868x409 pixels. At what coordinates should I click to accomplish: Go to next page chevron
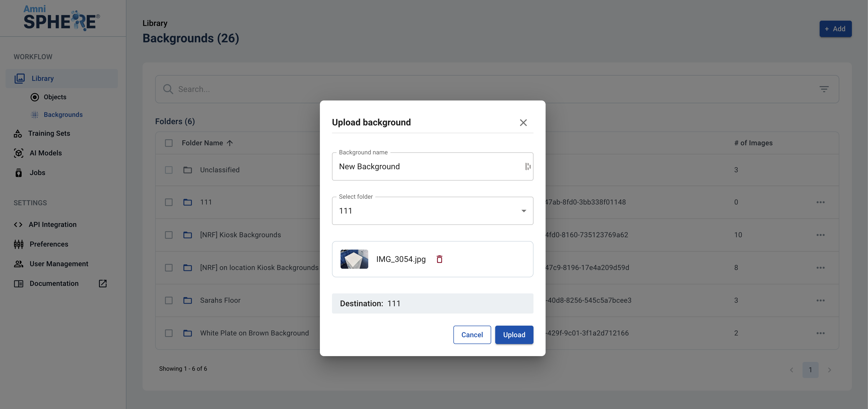tap(829, 370)
